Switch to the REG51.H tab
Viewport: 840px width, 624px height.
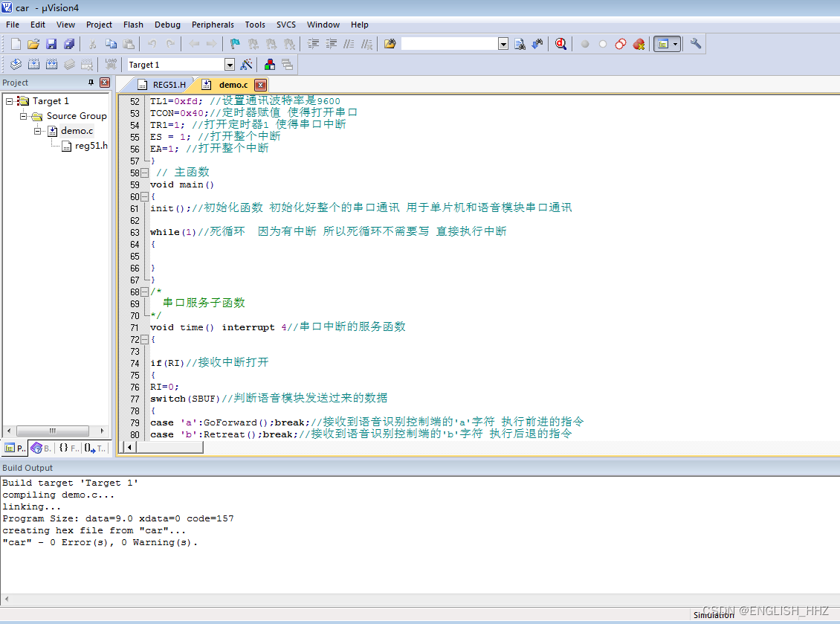pos(161,85)
